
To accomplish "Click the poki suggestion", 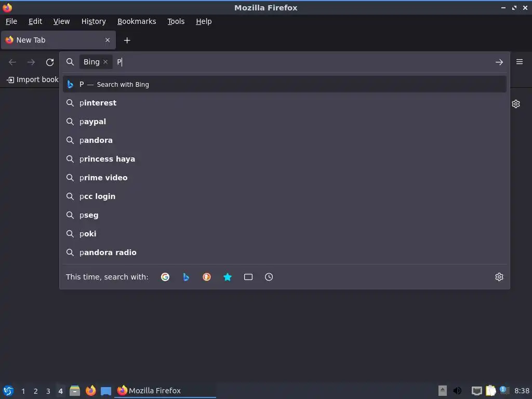I will pyautogui.click(x=284, y=233).
